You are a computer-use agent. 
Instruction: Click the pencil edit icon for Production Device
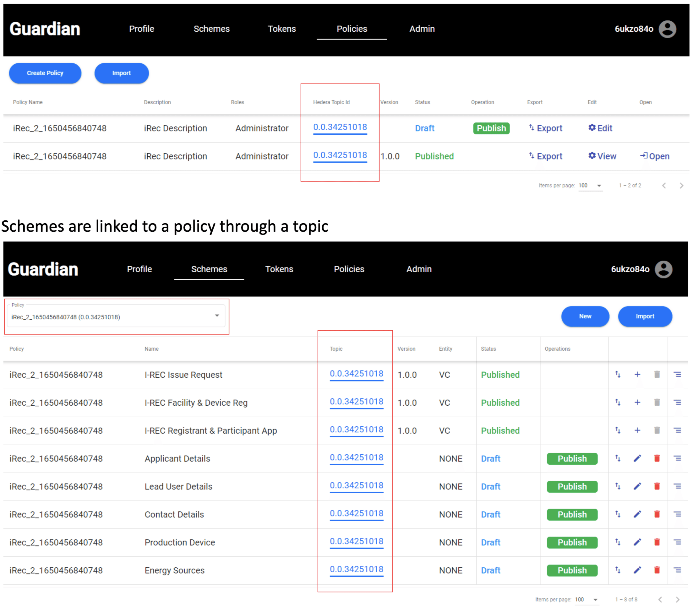[x=637, y=542]
